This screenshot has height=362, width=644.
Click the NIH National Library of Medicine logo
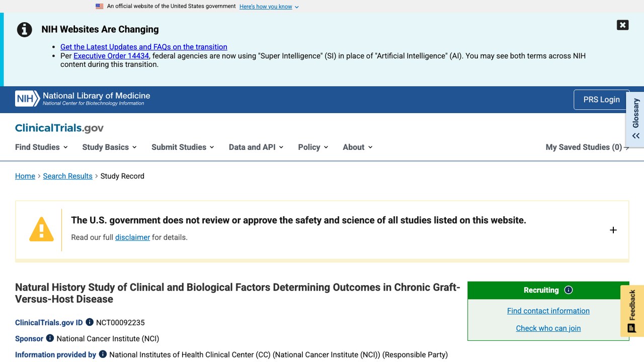tap(83, 99)
